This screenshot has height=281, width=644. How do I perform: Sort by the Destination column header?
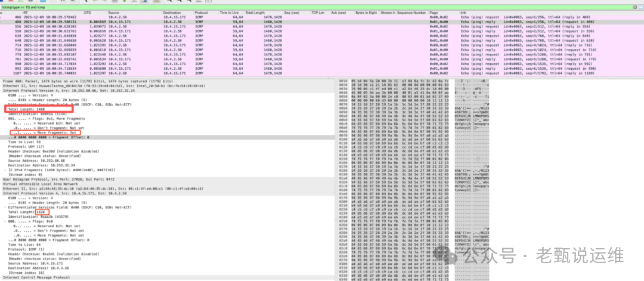tap(178, 13)
